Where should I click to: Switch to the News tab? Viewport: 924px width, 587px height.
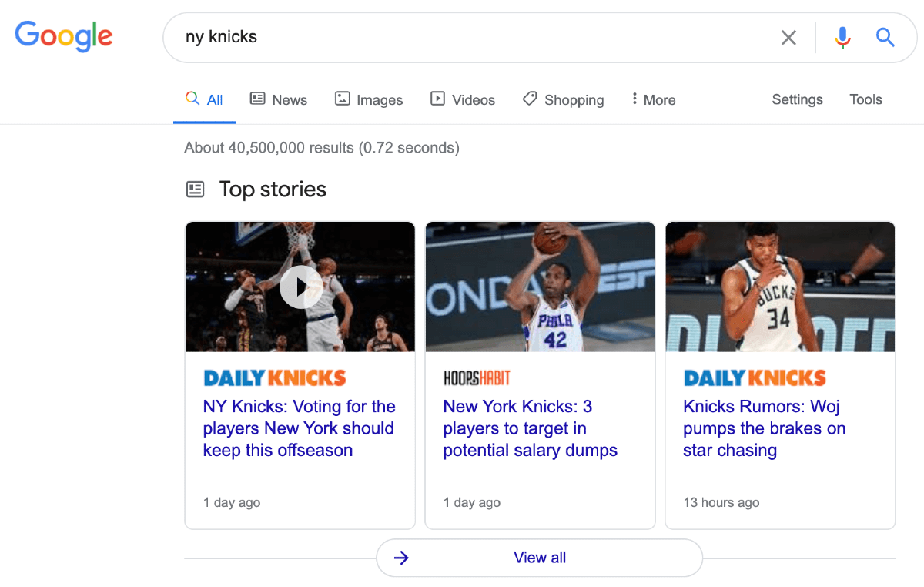point(279,99)
